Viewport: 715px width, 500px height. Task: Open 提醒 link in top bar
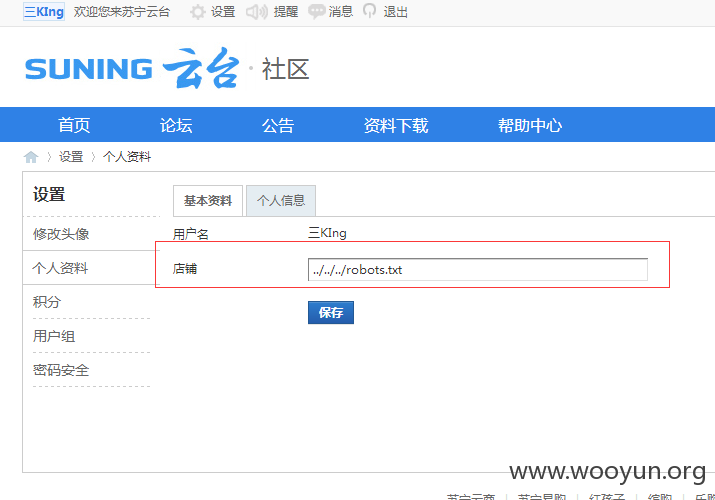point(286,12)
